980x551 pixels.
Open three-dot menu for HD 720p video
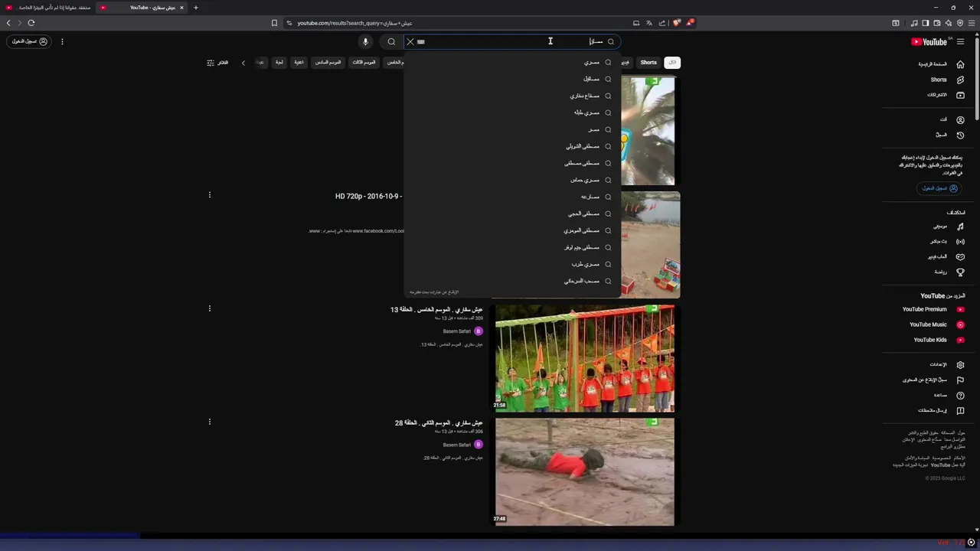[x=209, y=195]
